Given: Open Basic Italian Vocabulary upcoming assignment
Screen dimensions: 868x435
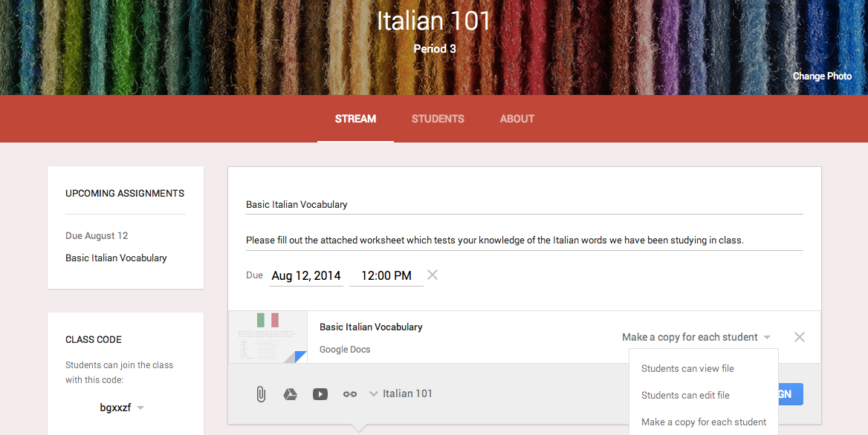Looking at the screenshot, I should point(116,258).
